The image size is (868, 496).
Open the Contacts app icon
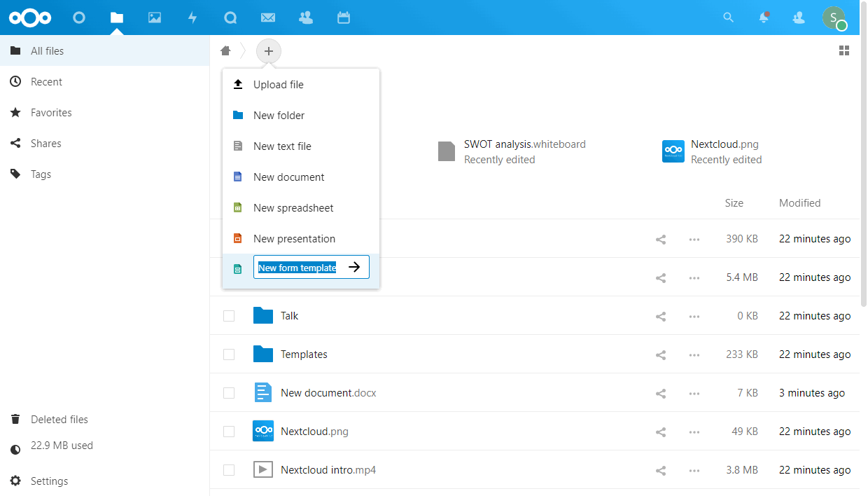305,18
